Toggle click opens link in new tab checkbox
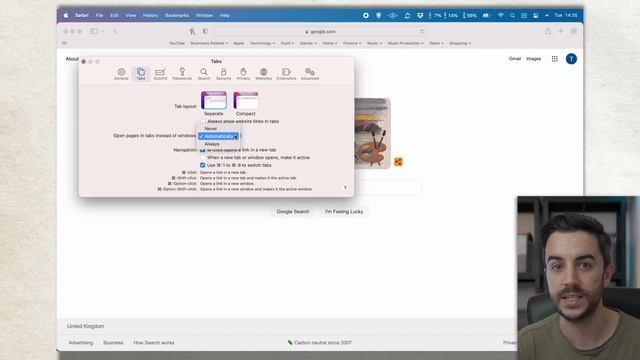 pos(202,150)
